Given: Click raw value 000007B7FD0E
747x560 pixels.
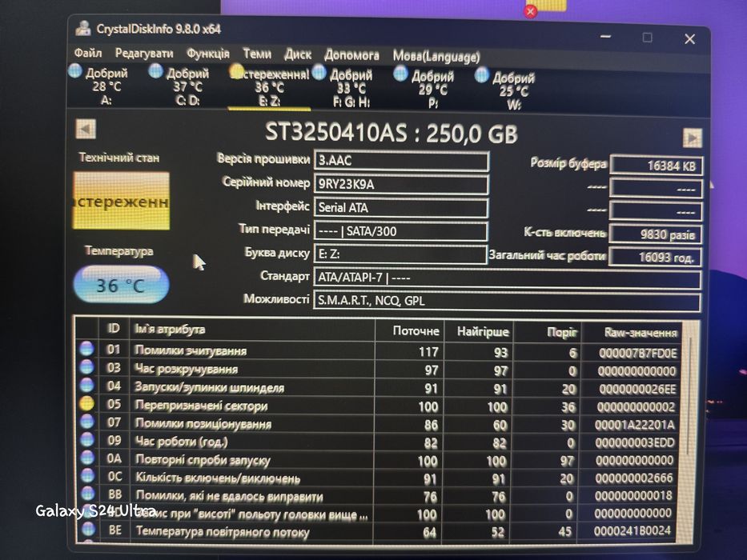Looking at the screenshot, I should 637,353.
